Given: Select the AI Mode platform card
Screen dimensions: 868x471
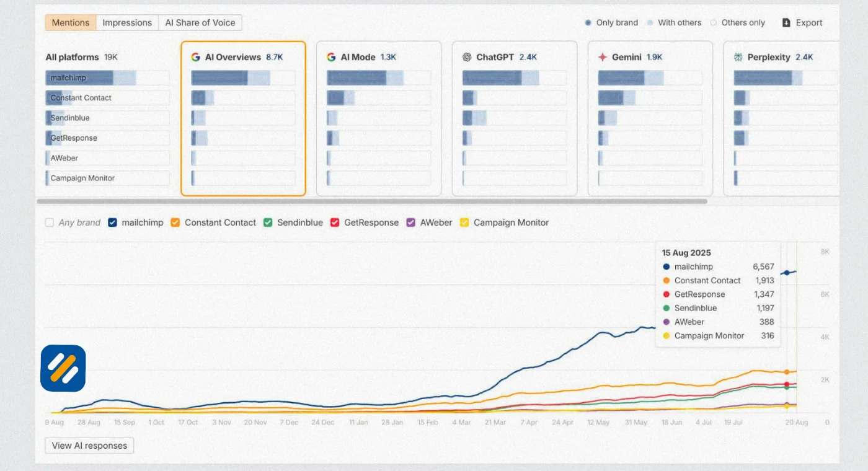Looking at the screenshot, I should click(x=379, y=118).
